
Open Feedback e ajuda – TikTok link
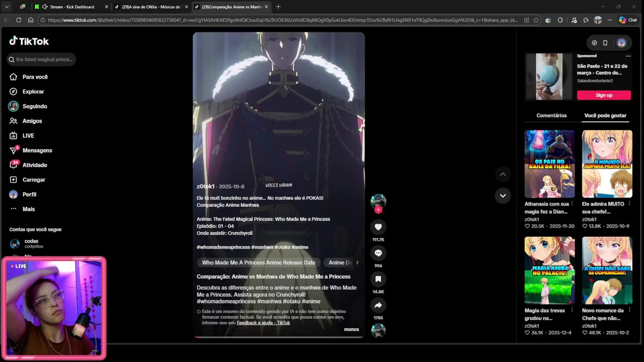pyautogui.click(x=263, y=323)
